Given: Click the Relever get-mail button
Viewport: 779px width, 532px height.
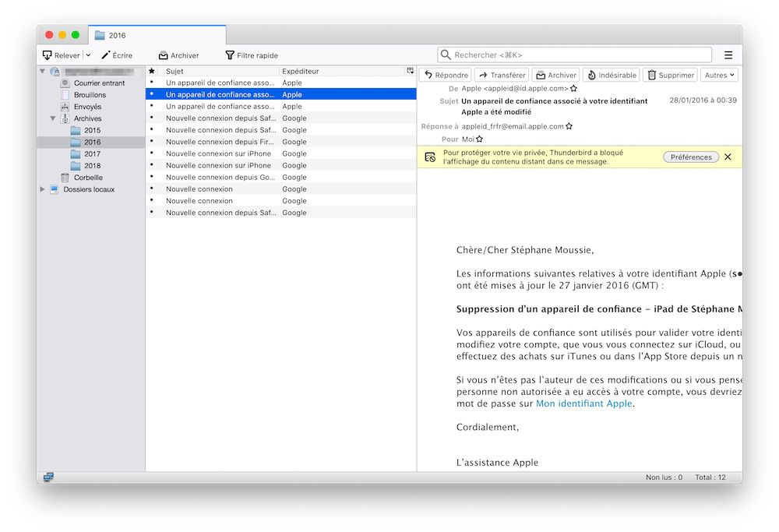Looking at the screenshot, I should [x=62, y=55].
